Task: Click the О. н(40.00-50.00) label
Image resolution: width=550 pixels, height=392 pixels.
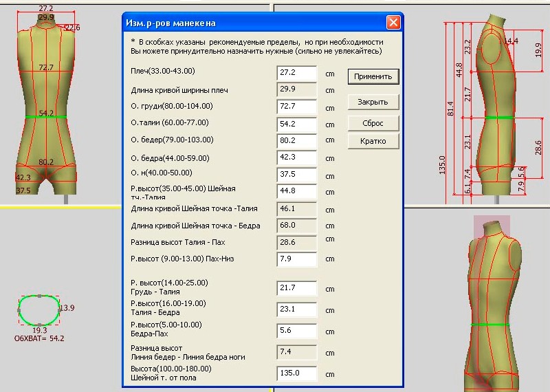Action: 162,173
